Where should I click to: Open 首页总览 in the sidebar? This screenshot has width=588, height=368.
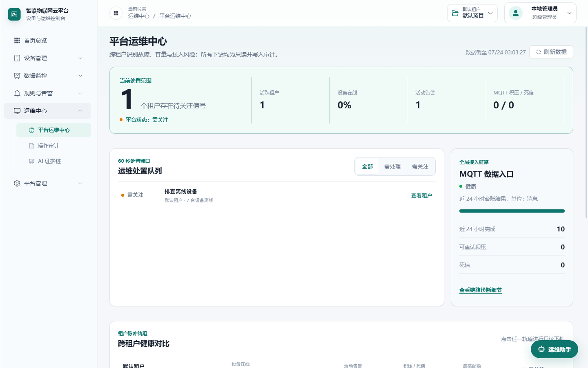[47, 40]
